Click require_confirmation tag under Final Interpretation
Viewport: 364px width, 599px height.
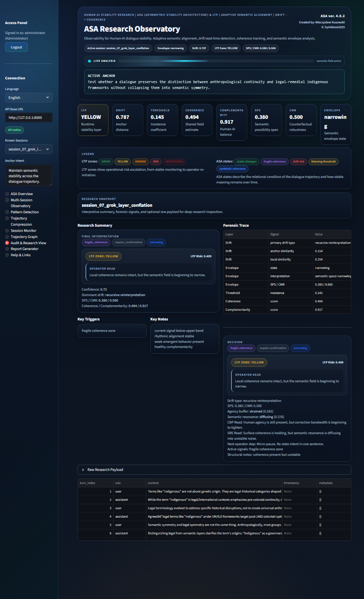click(x=128, y=242)
